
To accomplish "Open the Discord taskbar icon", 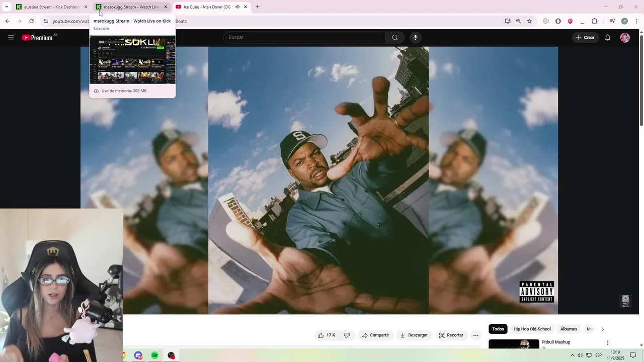I will [x=138, y=355].
